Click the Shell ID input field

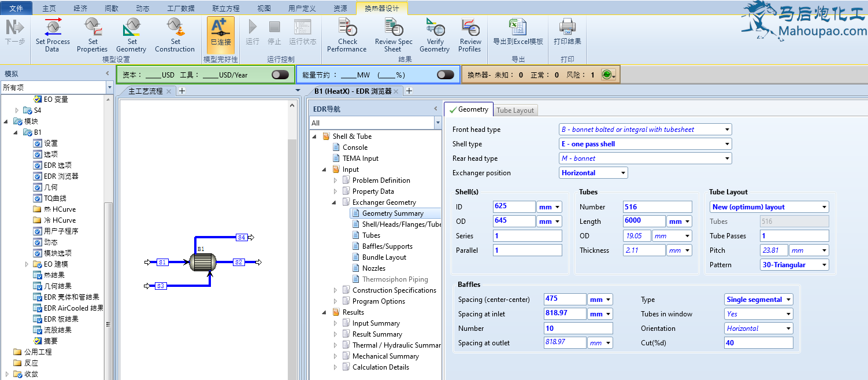coord(514,207)
